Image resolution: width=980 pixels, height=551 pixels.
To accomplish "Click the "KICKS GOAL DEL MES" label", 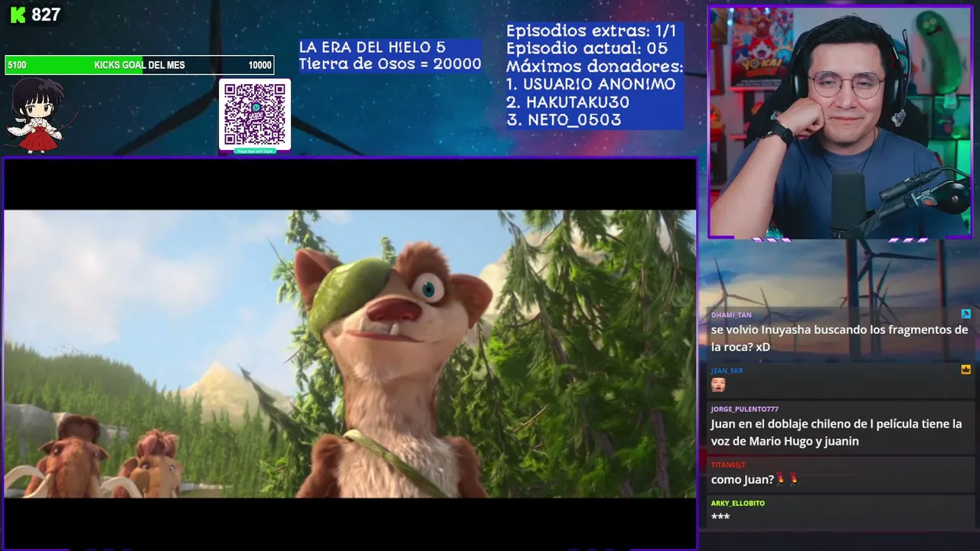I will pyautogui.click(x=139, y=65).
